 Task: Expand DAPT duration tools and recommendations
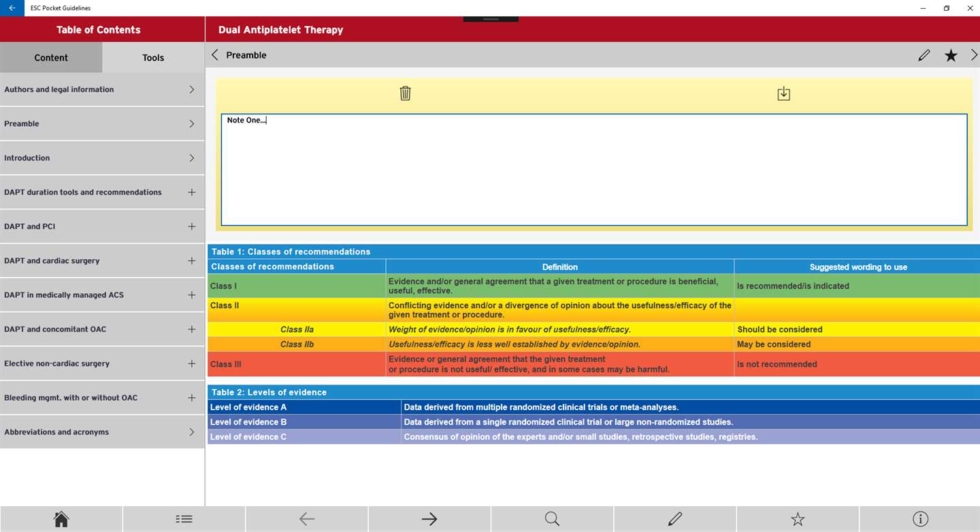(x=102, y=193)
